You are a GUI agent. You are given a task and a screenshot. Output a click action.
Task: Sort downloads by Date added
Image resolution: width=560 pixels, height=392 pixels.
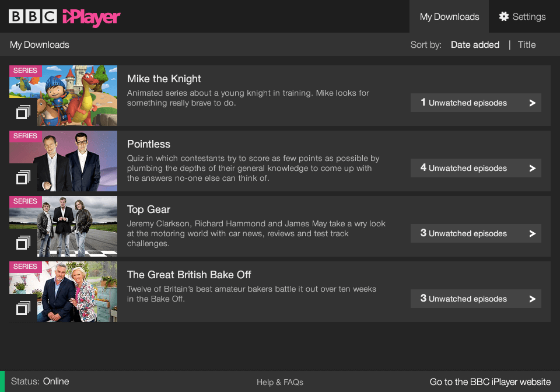(x=475, y=45)
